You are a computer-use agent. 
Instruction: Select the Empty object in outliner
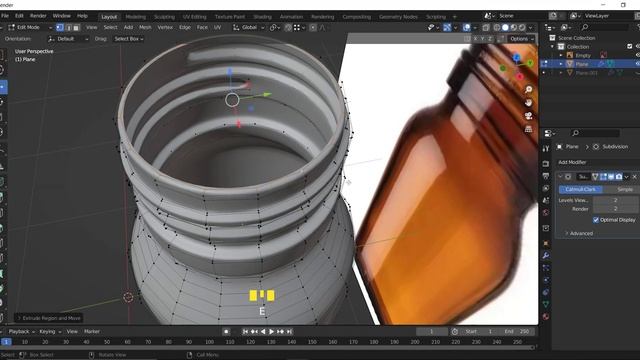pos(583,55)
